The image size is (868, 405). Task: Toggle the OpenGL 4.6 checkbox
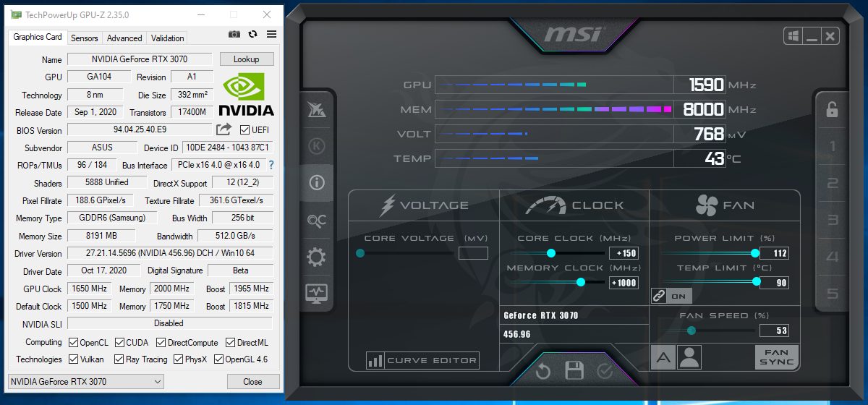point(218,359)
